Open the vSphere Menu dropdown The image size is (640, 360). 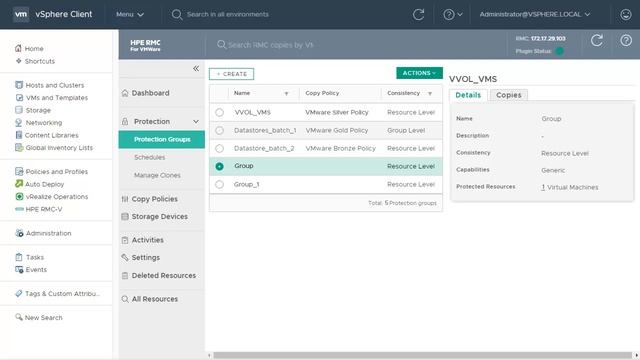(130, 14)
